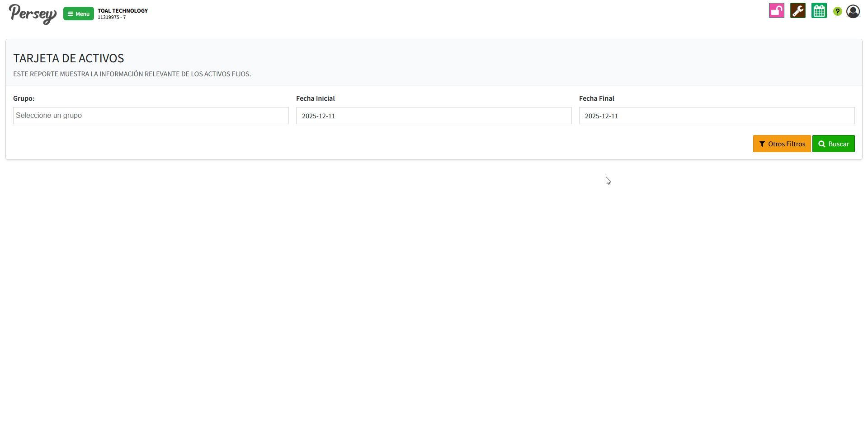
Task: Click the funnel icon in Otros Filtros
Action: point(762,144)
